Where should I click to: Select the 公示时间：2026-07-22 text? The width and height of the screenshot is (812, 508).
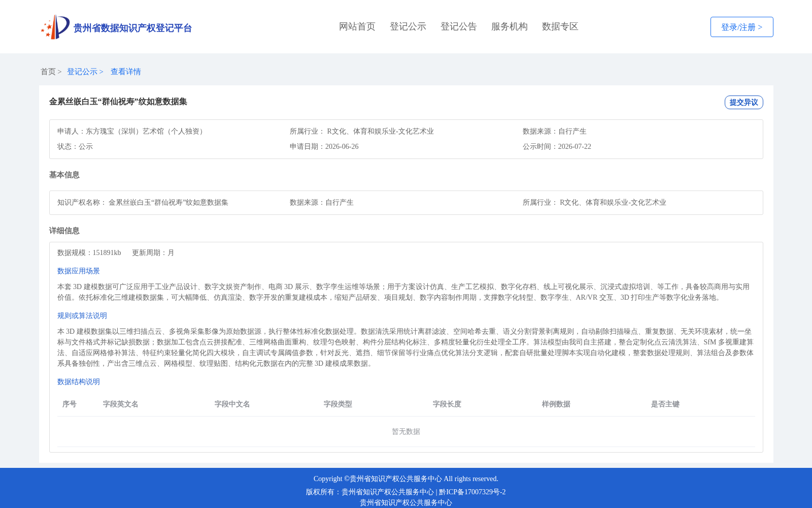(557, 146)
